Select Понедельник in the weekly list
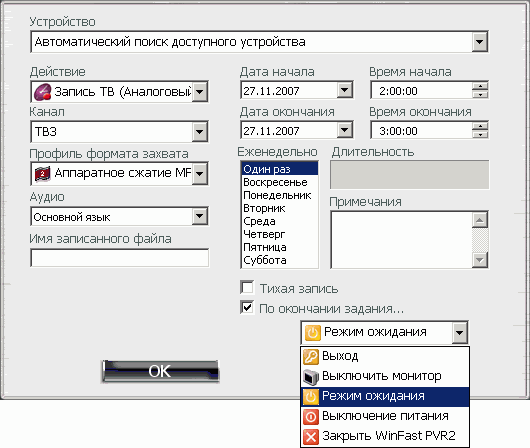The height and width of the screenshot is (448, 530). (280, 195)
